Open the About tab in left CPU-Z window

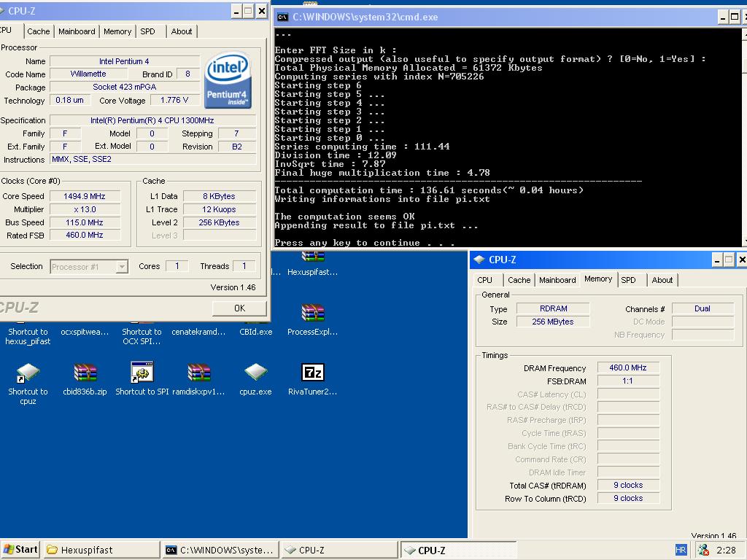182,31
